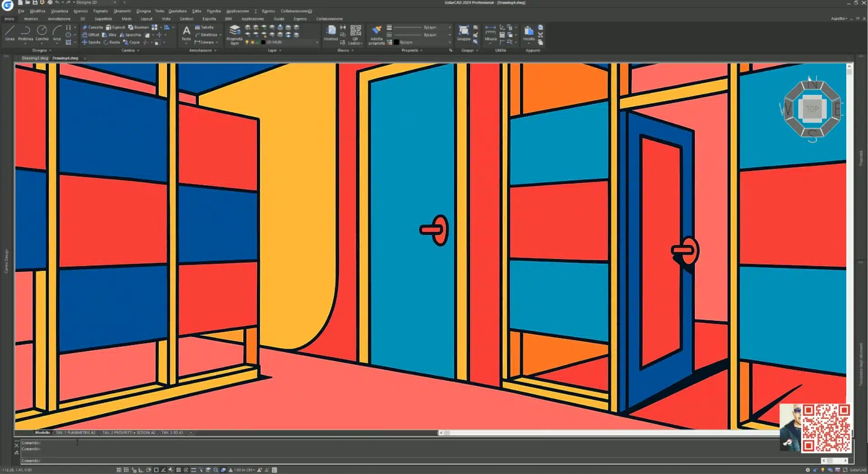This screenshot has width=868, height=474.
Task: Expand the Annotazione panel
Action: point(203,51)
